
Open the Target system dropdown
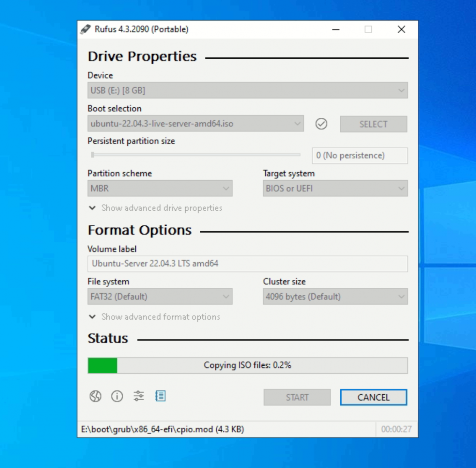pos(335,188)
